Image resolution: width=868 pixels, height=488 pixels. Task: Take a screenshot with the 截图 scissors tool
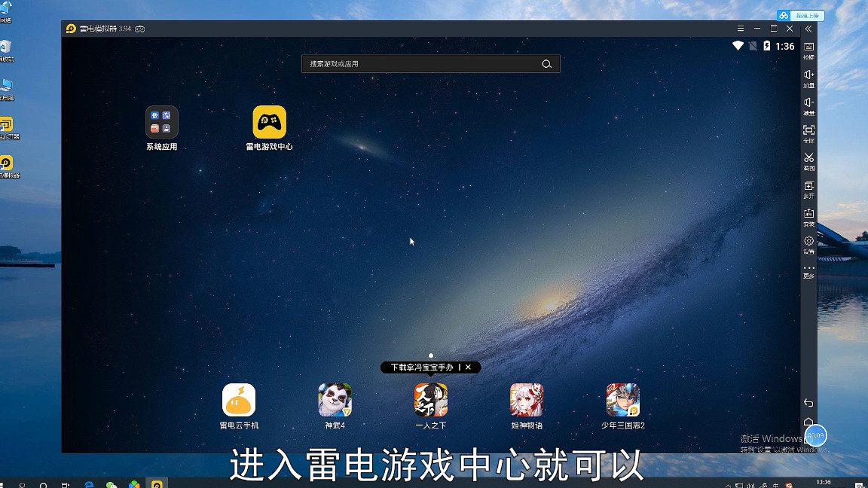808,158
